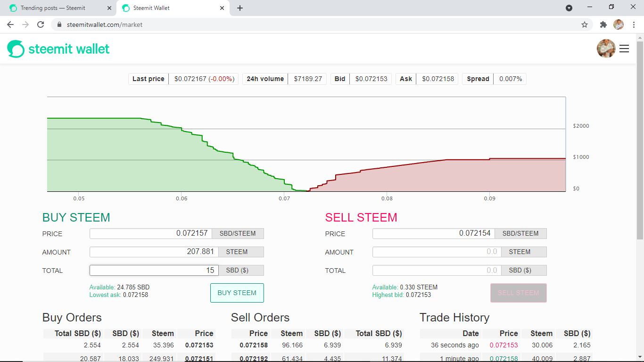The width and height of the screenshot is (644, 362).
Task: Click the Sell Steem amount input field
Action: [437, 252]
